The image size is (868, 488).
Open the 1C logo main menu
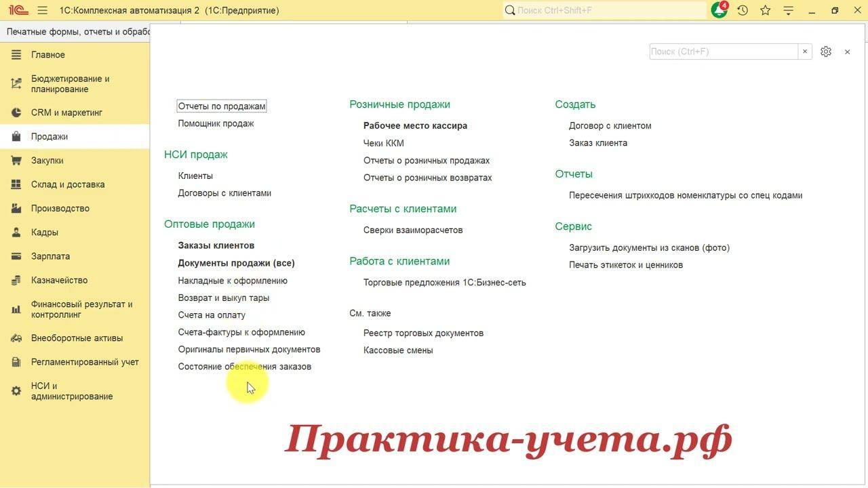click(18, 10)
